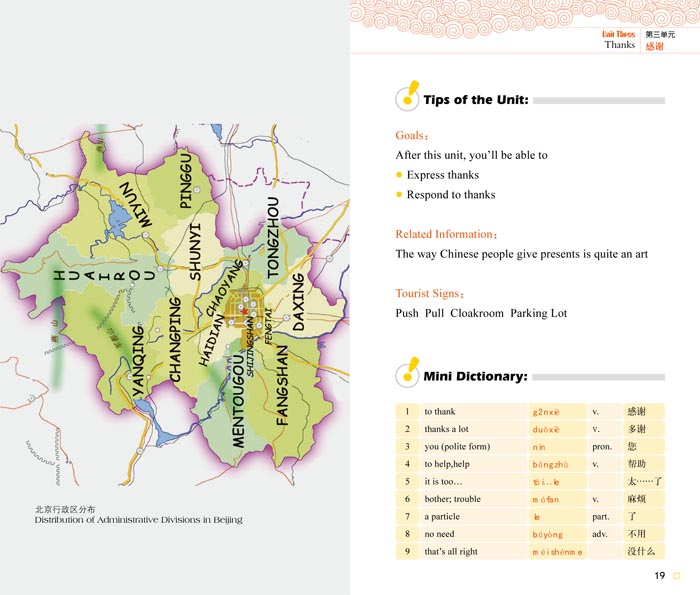Select the MIYUN district label on the map
700x595 pixels.
137,205
